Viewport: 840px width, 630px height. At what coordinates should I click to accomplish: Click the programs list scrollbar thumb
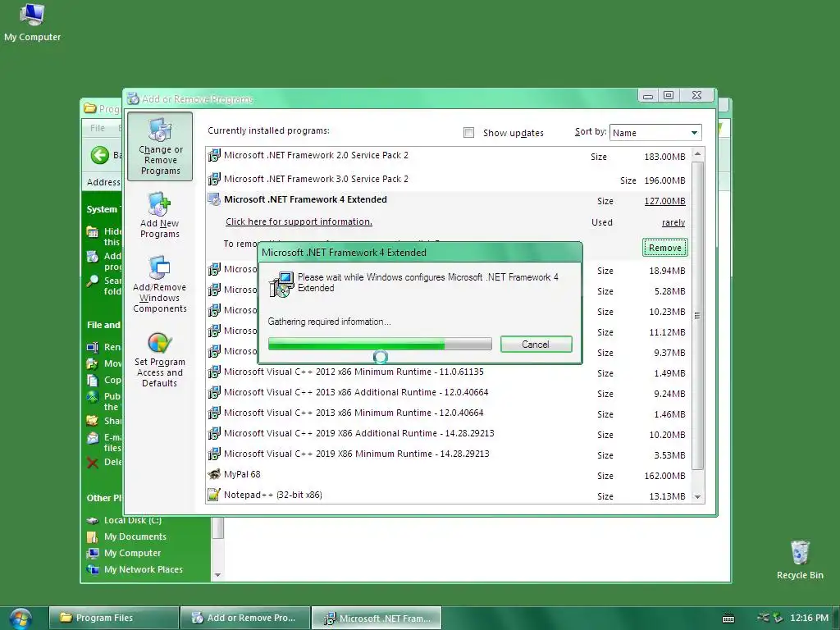tap(697, 316)
